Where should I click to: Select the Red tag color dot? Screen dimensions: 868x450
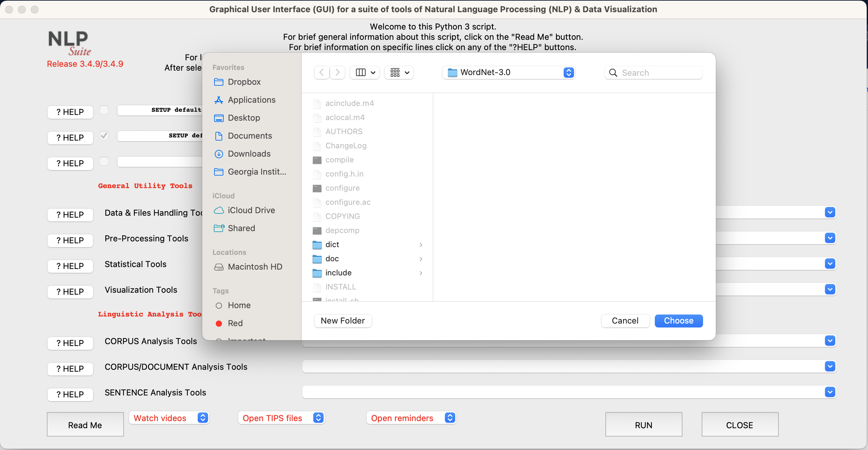coord(219,323)
